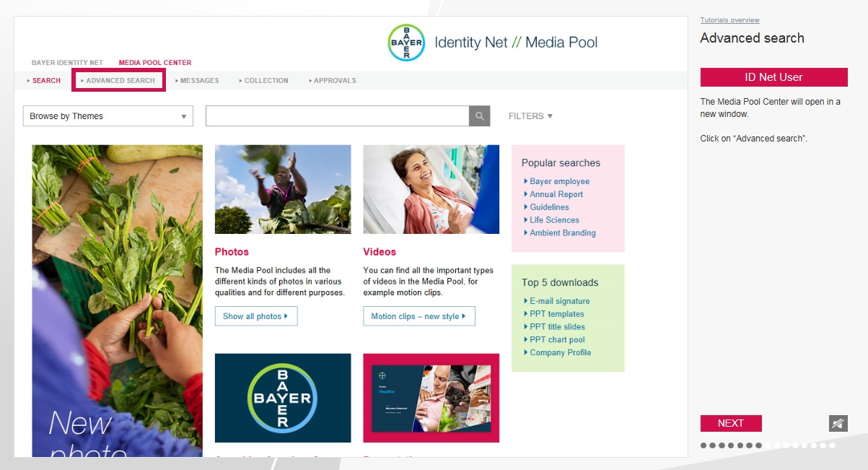Click the Photos heading link

point(232,252)
